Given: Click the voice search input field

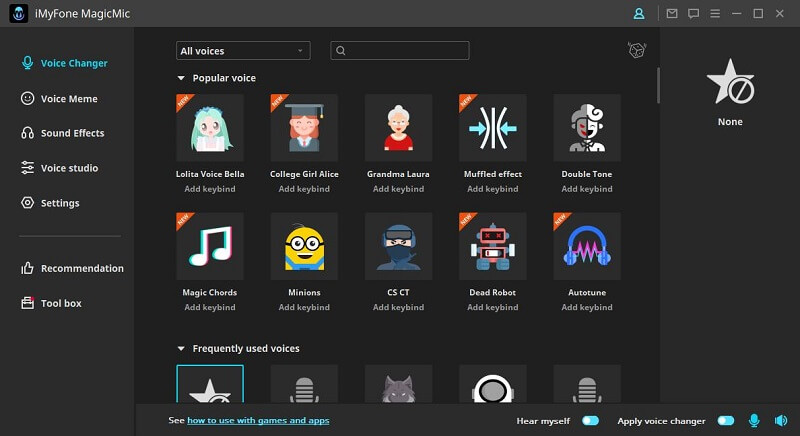Looking at the screenshot, I should tap(400, 50).
